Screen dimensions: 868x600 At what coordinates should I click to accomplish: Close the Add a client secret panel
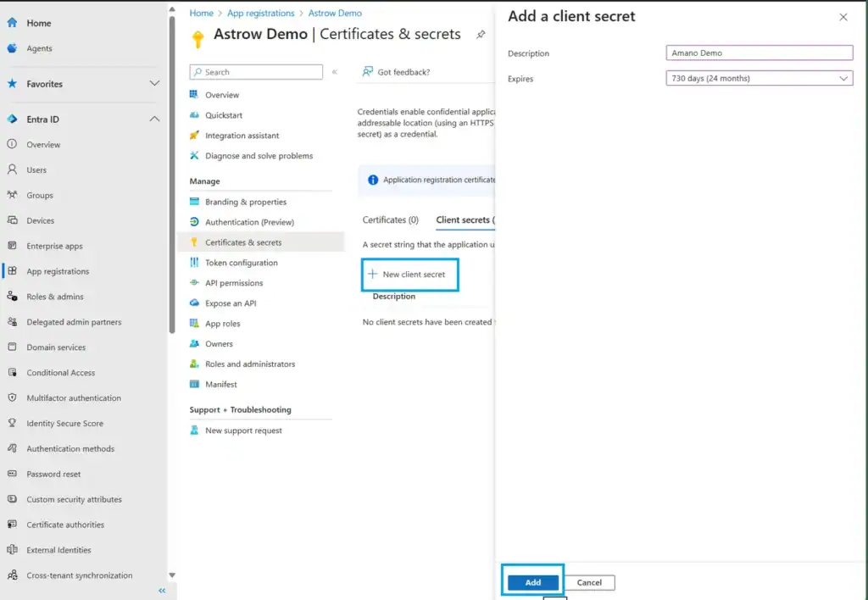[843, 17]
